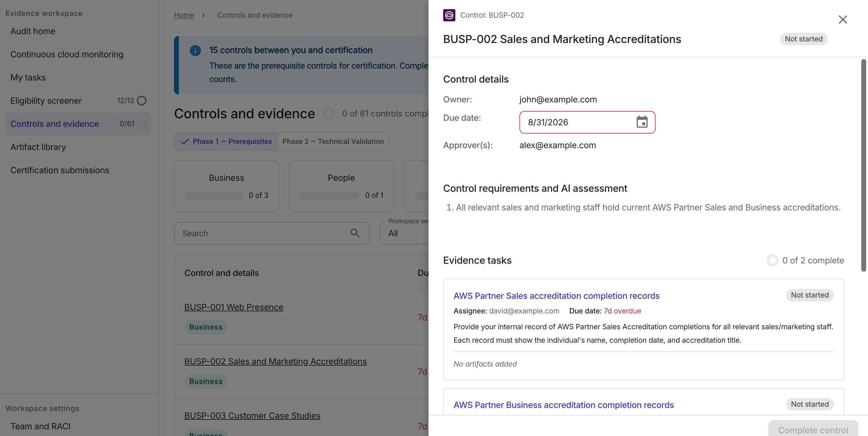
Task: Click the Control and details column header
Action: click(x=221, y=273)
